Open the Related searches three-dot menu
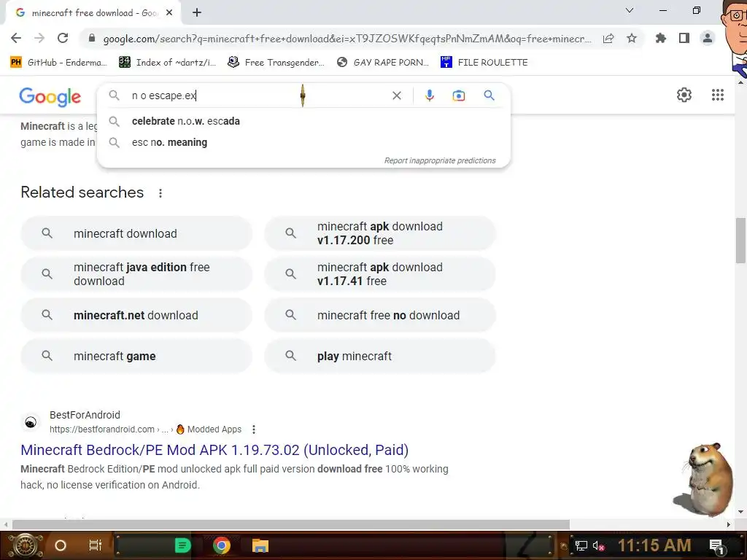This screenshot has height=560, width=747. [x=160, y=192]
